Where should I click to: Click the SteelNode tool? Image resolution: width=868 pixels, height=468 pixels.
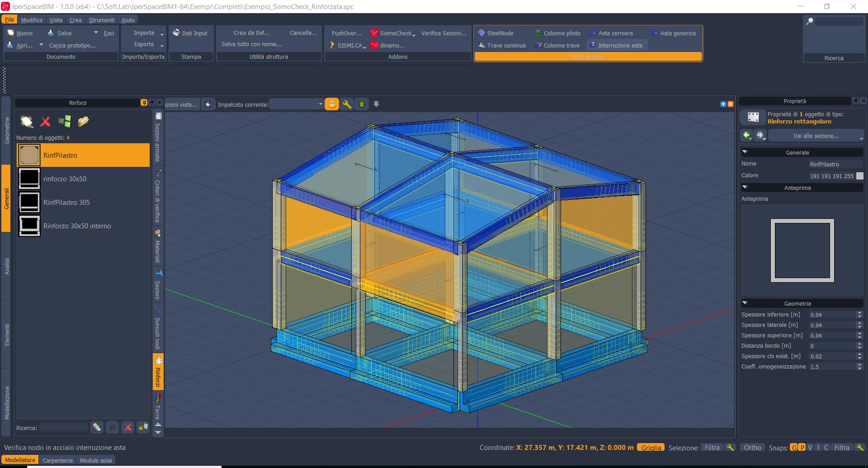496,33
